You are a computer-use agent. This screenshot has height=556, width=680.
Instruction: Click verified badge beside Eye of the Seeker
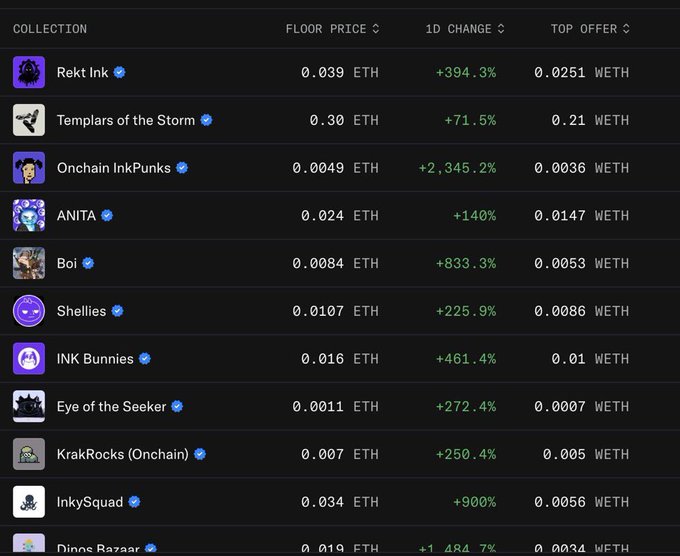(x=177, y=406)
